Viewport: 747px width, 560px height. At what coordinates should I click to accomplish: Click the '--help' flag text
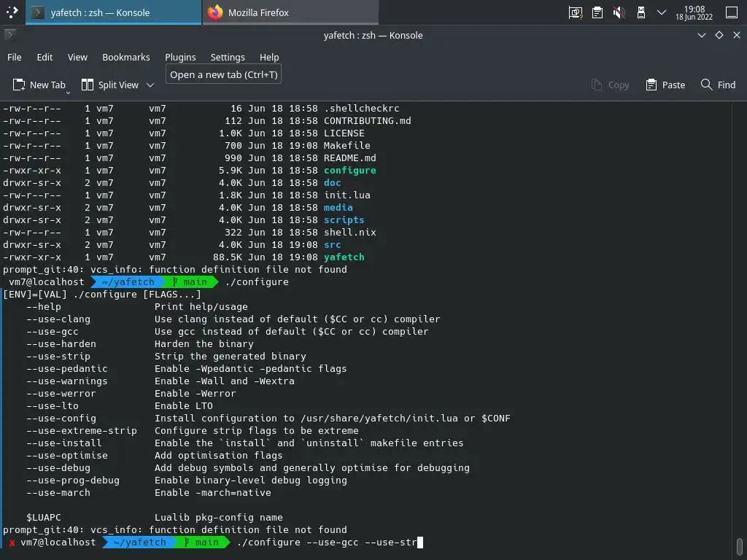[x=44, y=307]
